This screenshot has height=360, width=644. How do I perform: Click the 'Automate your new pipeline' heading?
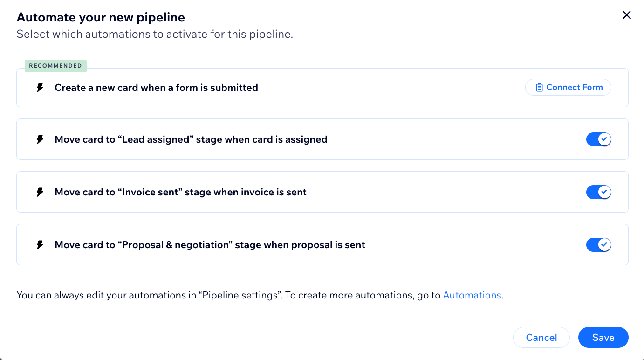[101, 18]
